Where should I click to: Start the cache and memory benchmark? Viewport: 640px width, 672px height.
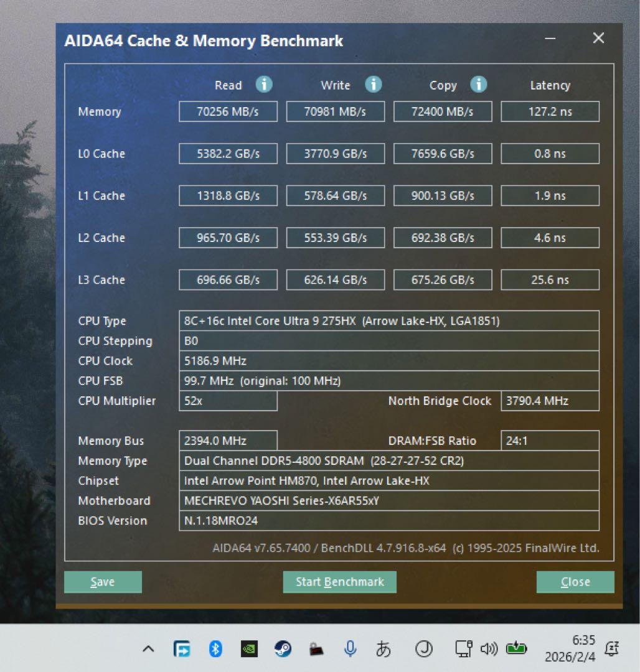339,582
